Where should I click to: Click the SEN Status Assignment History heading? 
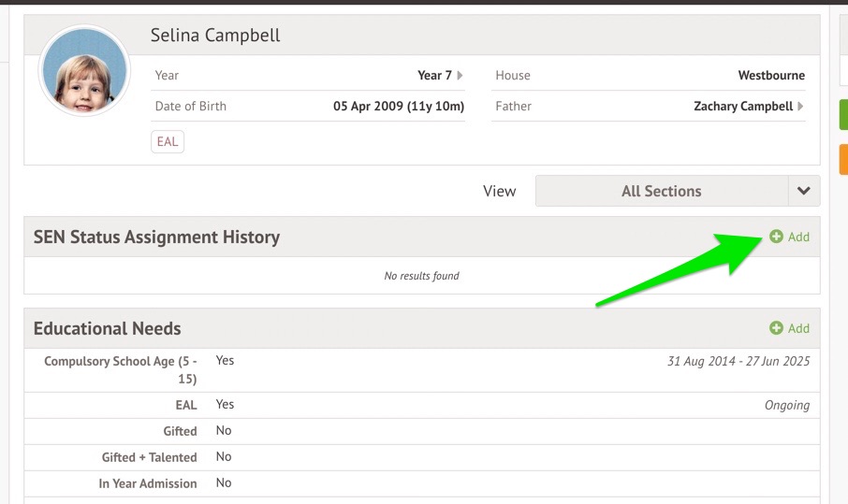coord(156,238)
